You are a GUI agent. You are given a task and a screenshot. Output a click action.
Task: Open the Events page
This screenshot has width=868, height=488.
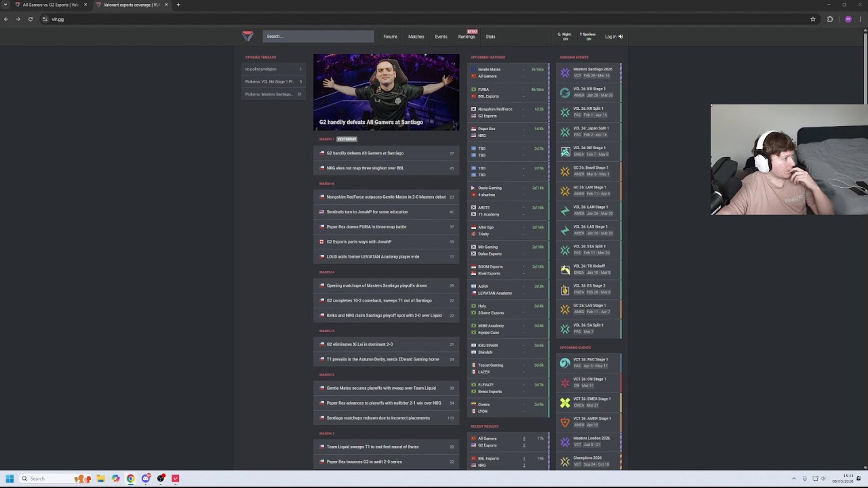click(441, 37)
